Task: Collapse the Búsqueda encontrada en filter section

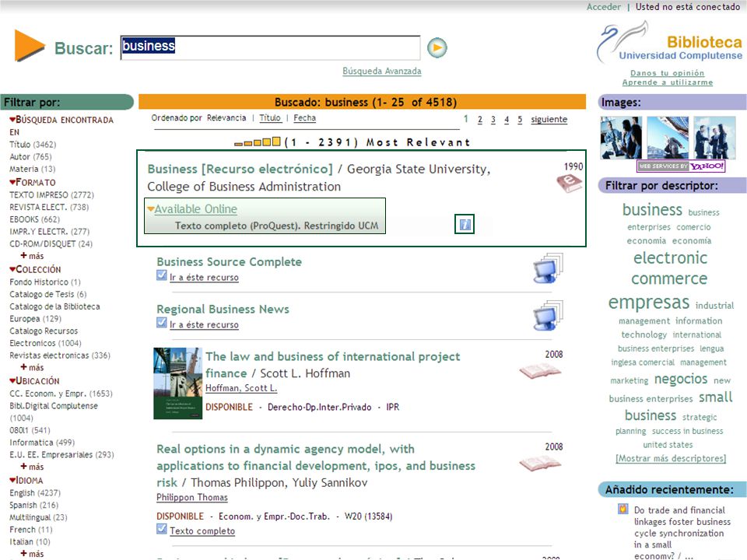Action: point(12,120)
